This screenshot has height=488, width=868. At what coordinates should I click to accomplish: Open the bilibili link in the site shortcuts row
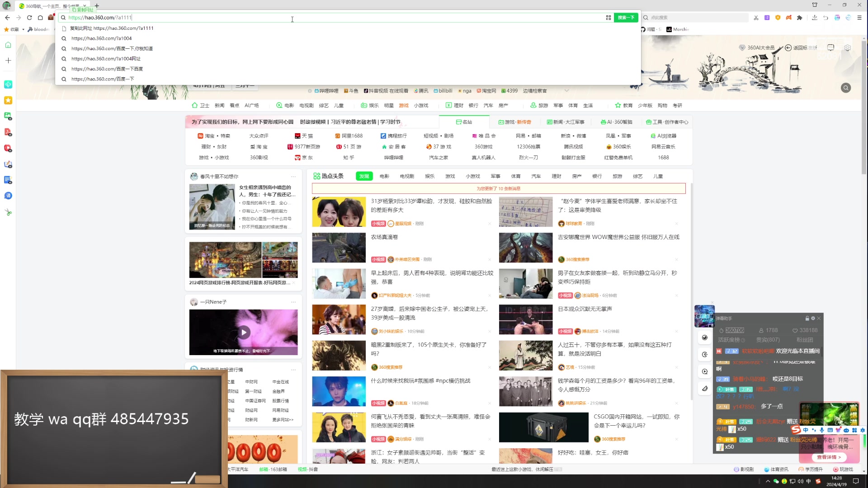tap(443, 90)
